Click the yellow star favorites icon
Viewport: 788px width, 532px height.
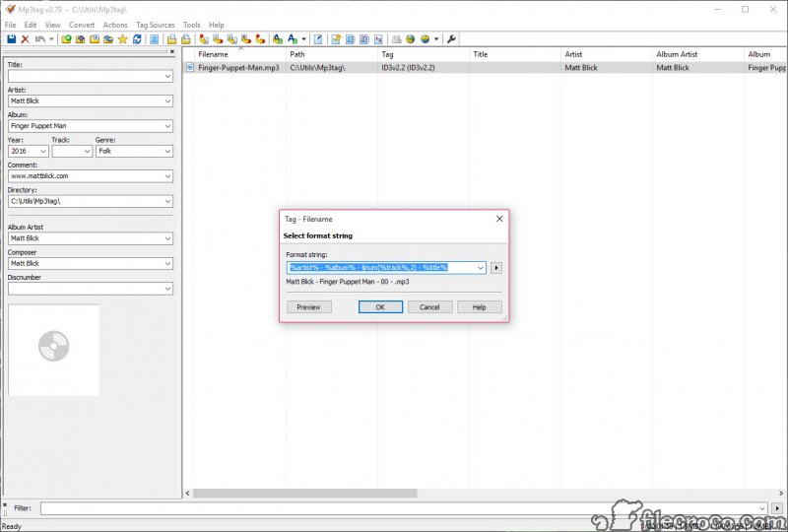(122, 39)
